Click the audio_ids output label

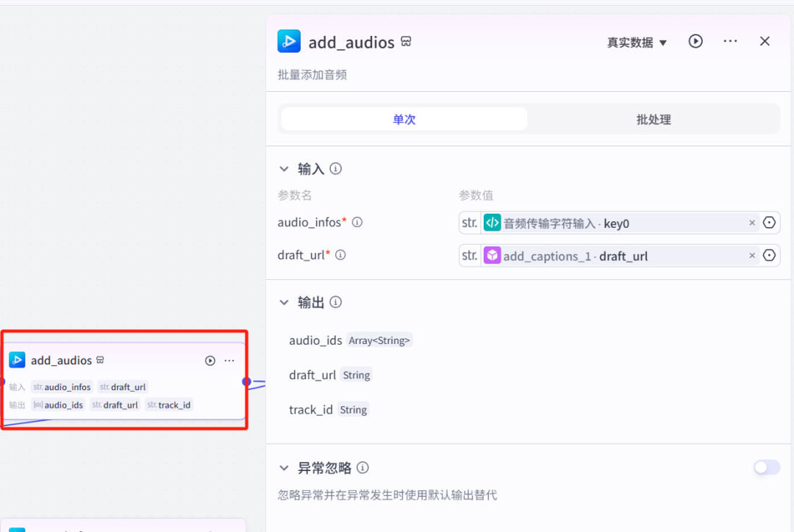[x=316, y=339]
